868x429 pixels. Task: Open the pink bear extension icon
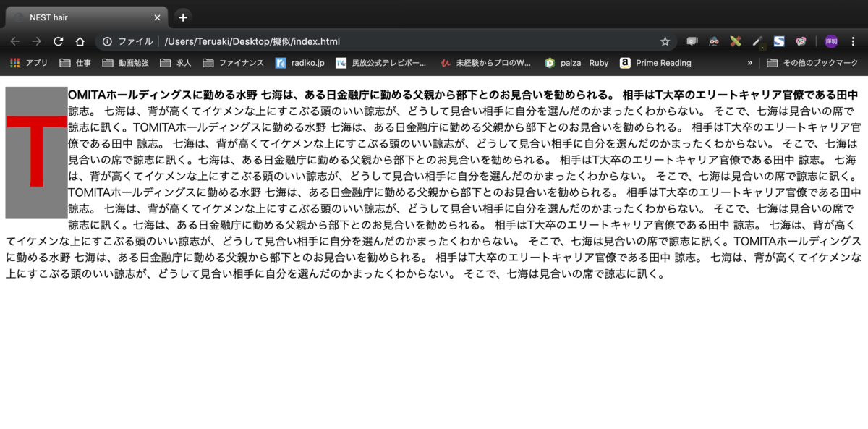[801, 41]
